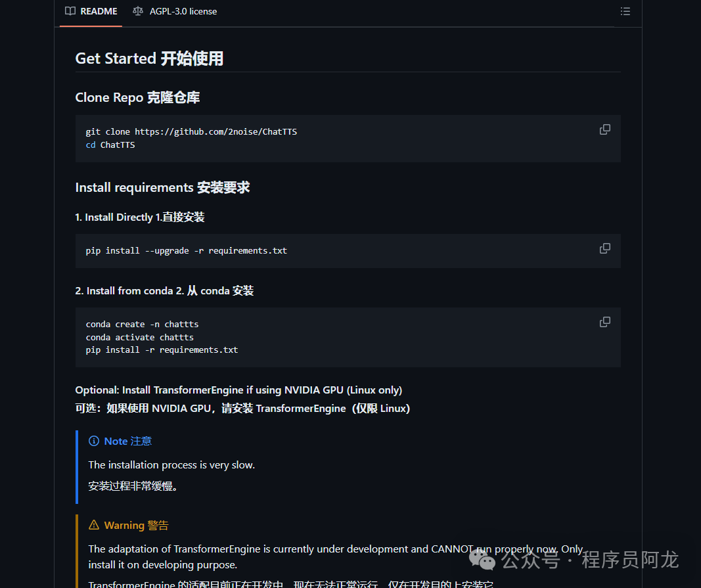Click the scale icon beside AGPL-3.0 license

[137, 11]
